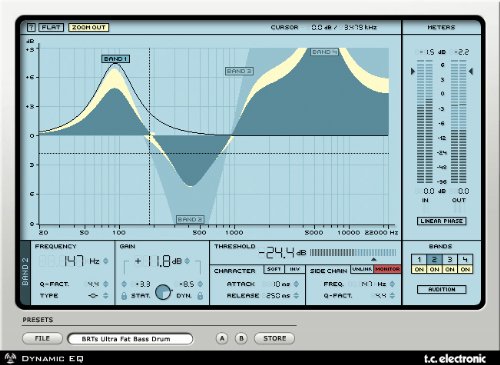The image size is (500, 365).
Task: Click the t.c. electronic logo
Action: tap(455, 358)
